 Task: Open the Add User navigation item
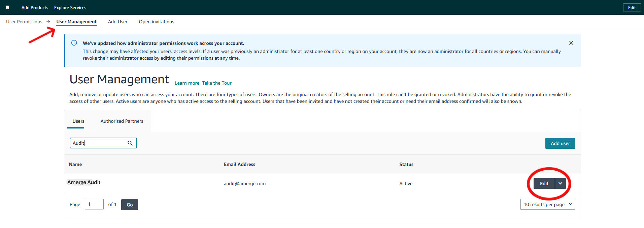(117, 22)
